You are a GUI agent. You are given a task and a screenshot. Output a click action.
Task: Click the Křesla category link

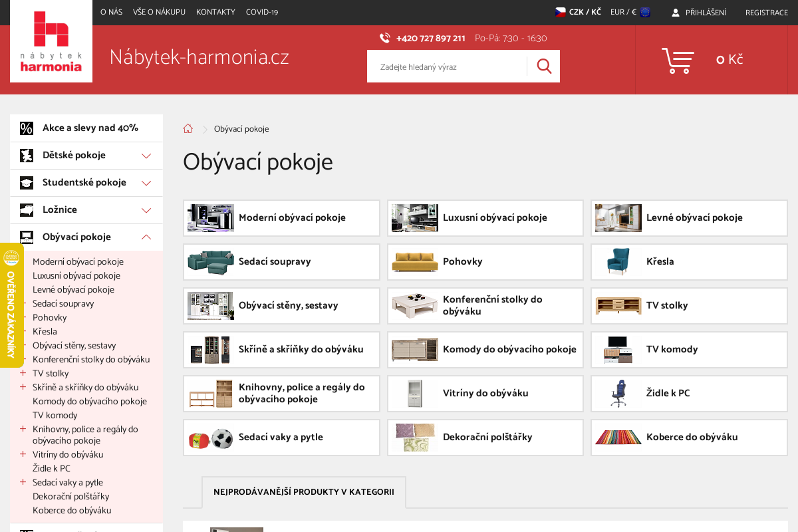45,331
